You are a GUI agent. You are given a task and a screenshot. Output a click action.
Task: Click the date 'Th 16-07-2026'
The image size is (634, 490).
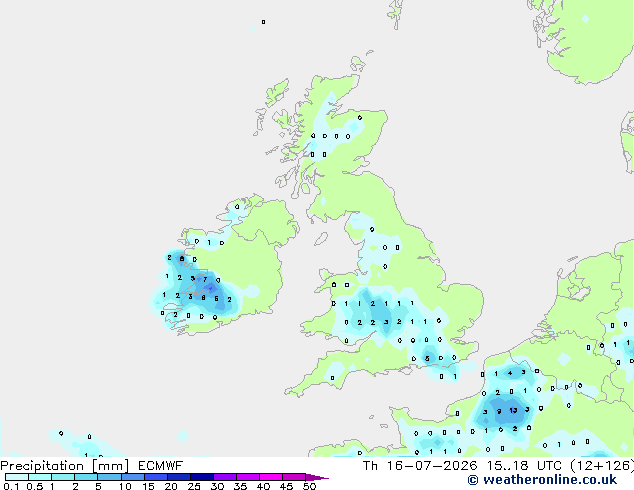(420, 466)
